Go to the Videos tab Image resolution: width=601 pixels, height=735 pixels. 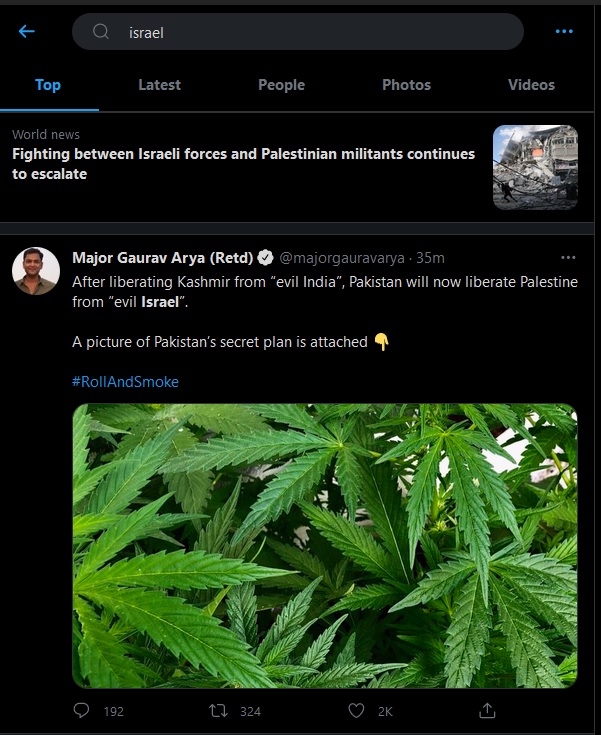[x=530, y=85]
